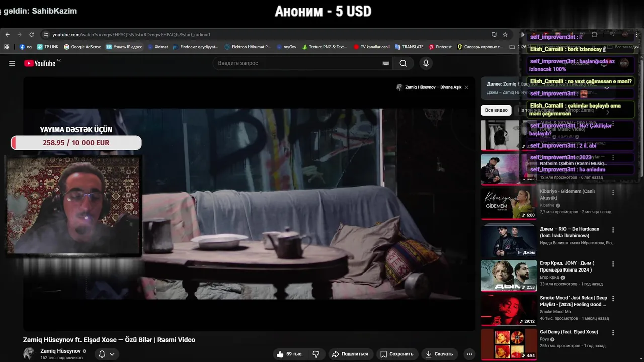
Task: Bookmark this page with the star icon
Action: [x=505, y=35]
